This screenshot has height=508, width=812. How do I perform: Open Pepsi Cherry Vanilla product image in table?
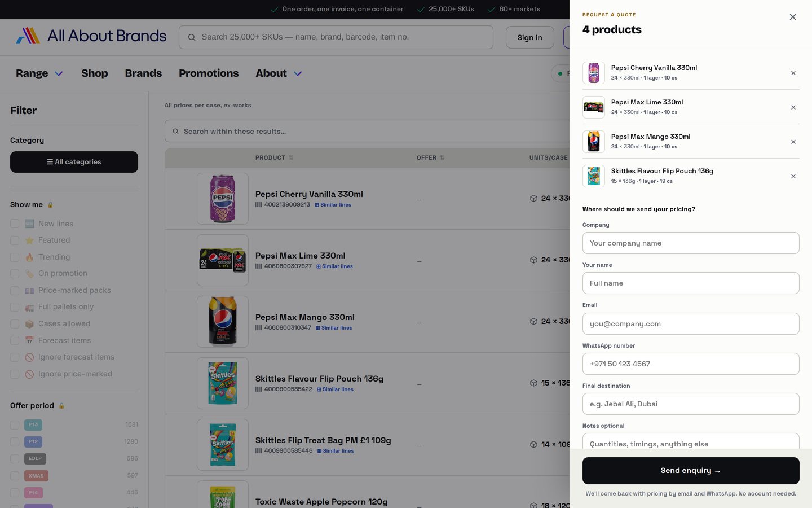pyautogui.click(x=223, y=199)
